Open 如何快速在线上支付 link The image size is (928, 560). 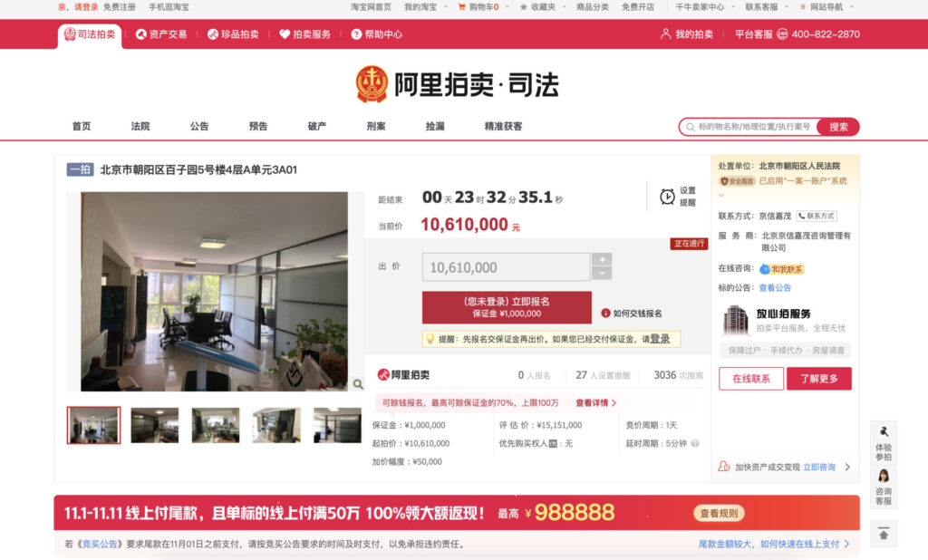[x=799, y=544]
